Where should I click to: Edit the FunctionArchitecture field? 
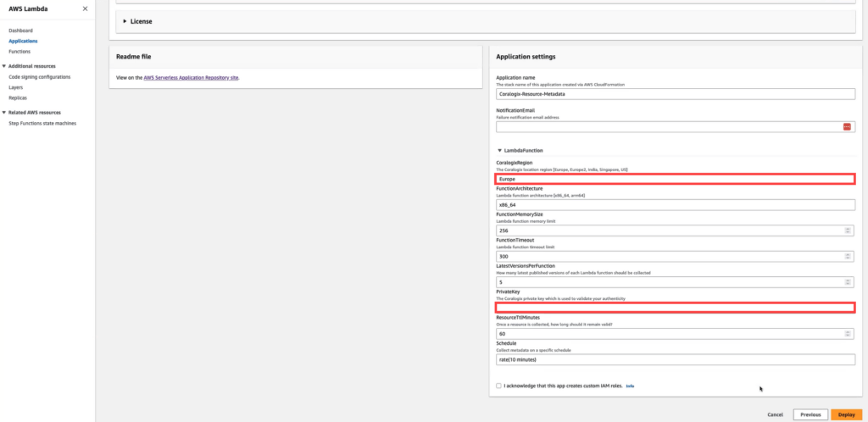pyautogui.click(x=676, y=204)
